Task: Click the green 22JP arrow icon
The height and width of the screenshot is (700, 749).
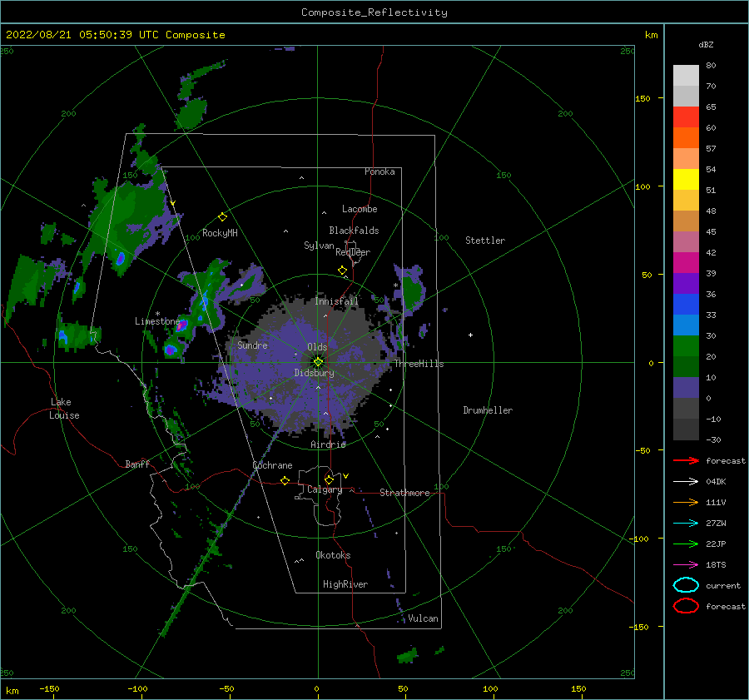Action: 686,544
